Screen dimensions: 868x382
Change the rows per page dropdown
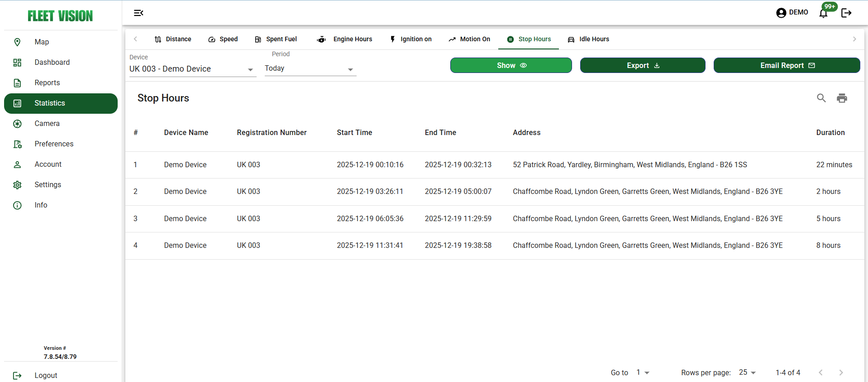click(747, 372)
